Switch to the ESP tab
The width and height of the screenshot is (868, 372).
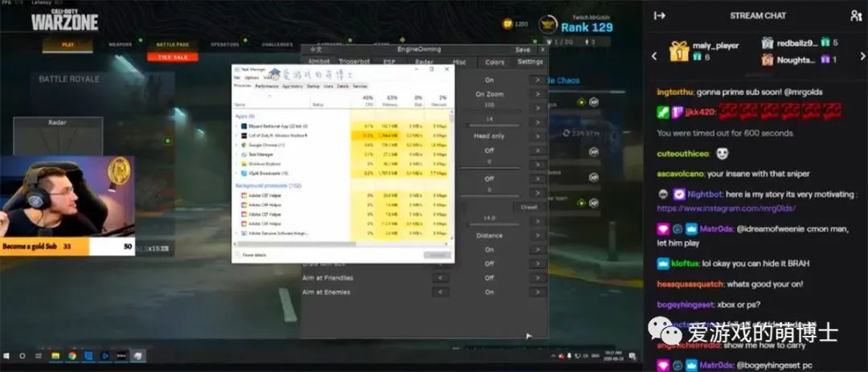coord(390,62)
